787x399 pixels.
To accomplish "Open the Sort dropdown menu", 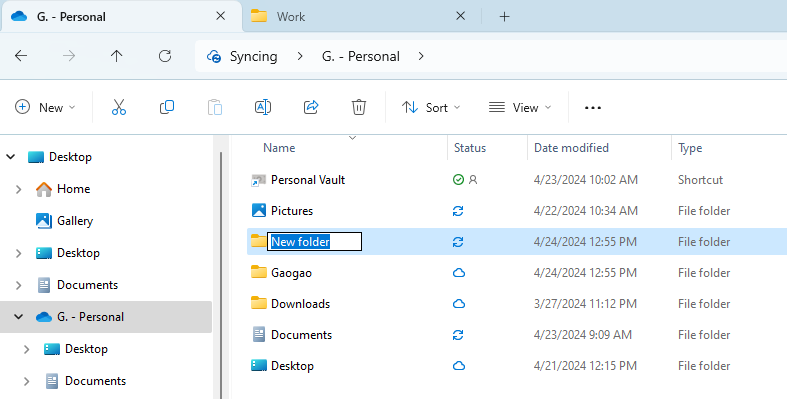I will coord(431,107).
